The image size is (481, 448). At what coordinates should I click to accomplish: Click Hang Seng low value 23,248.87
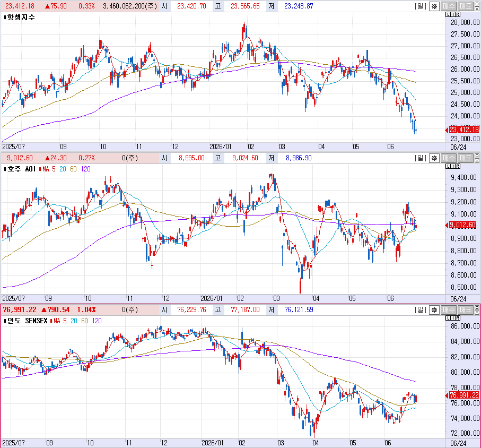coord(299,6)
